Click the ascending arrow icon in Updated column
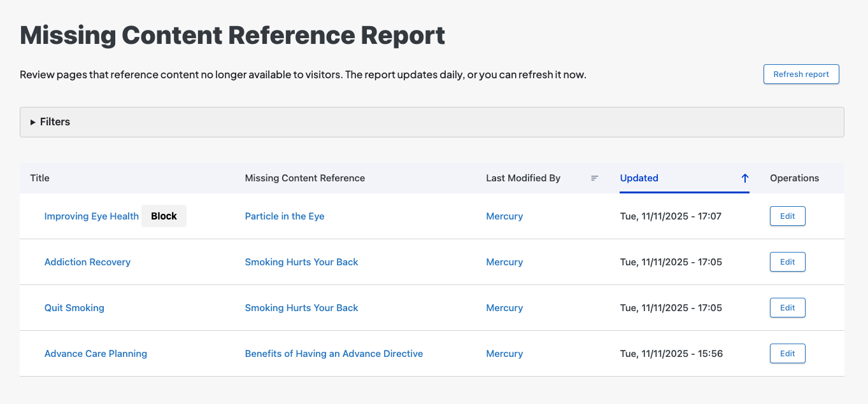 pos(744,178)
